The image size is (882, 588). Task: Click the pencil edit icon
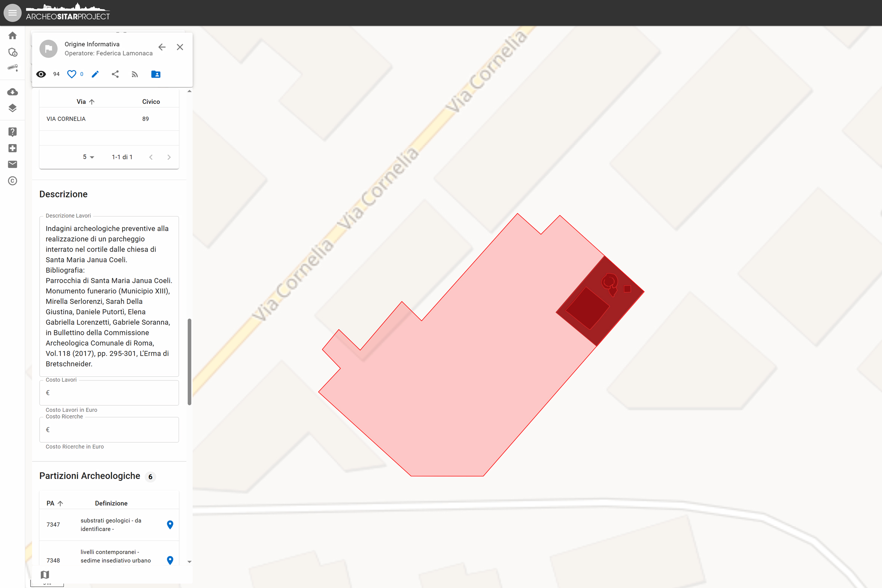(95, 74)
